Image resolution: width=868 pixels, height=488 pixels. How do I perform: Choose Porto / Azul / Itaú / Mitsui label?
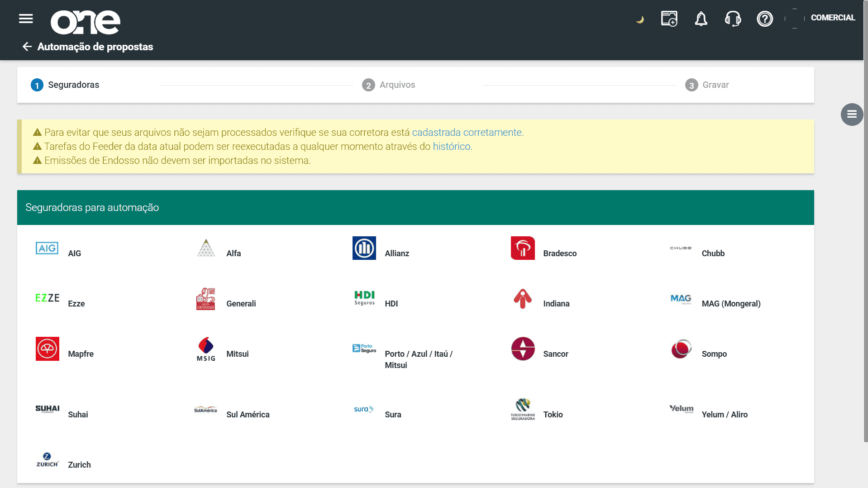pos(419,359)
